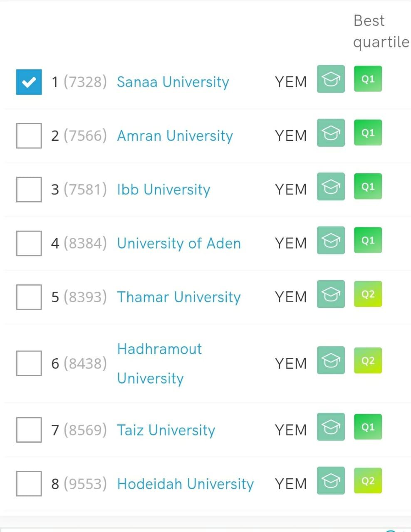Tick the checkbox for Amran University
The width and height of the screenshot is (411, 532).
click(29, 135)
